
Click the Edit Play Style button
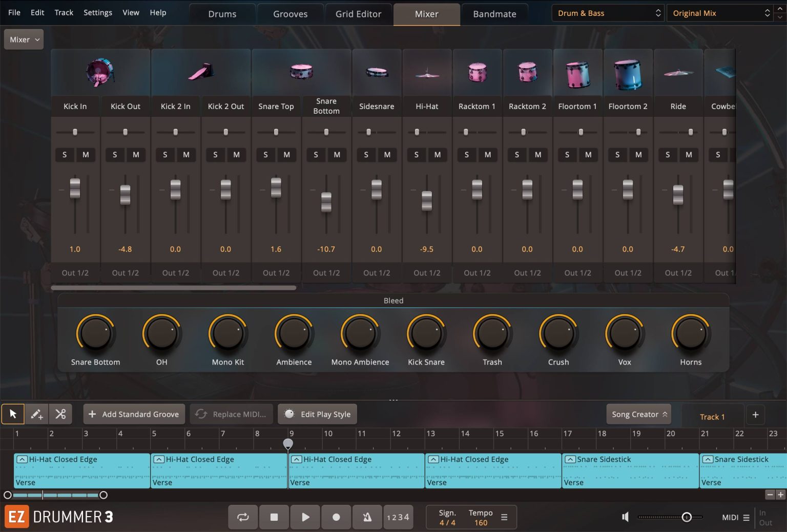318,414
